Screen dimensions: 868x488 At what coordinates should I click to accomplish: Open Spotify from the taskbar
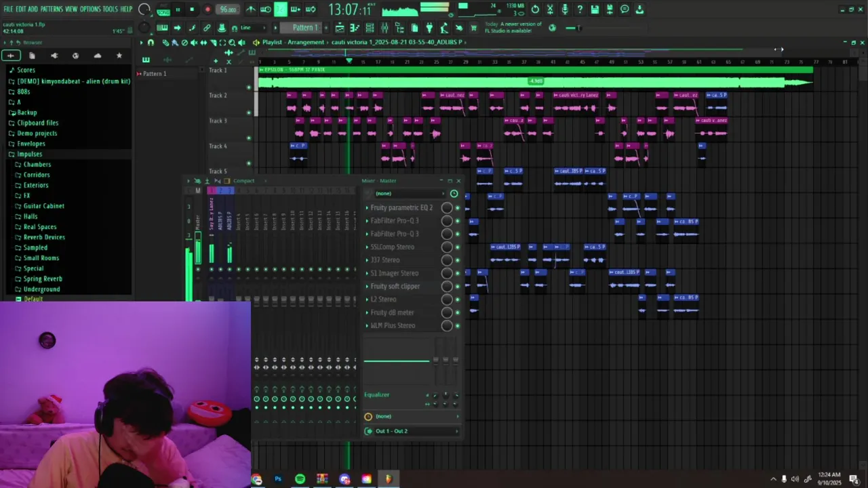pyautogui.click(x=300, y=479)
